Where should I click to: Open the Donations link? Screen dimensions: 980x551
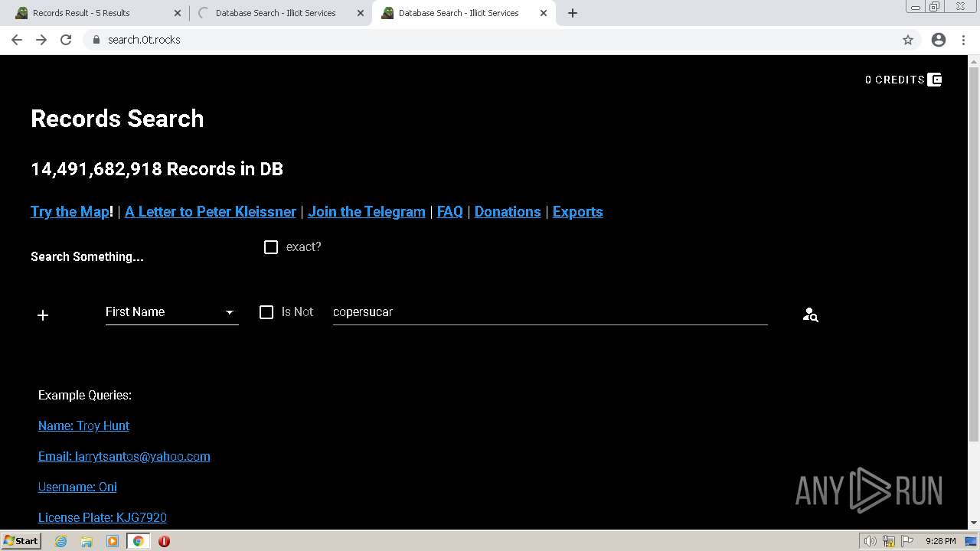tap(508, 212)
